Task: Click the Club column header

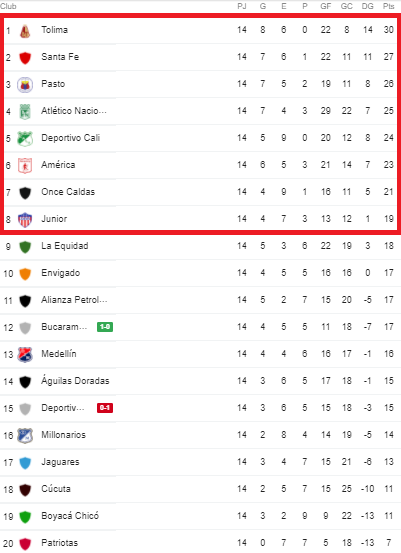Action: (8, 6)
